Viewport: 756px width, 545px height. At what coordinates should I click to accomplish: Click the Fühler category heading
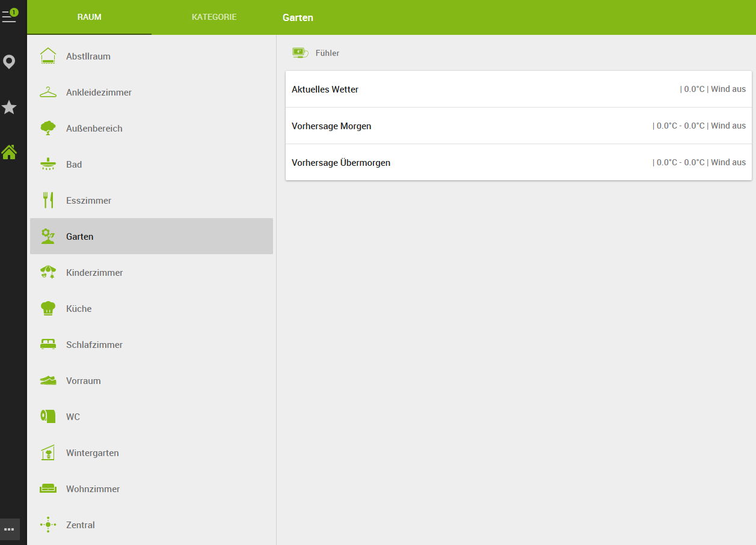point(327,53)
